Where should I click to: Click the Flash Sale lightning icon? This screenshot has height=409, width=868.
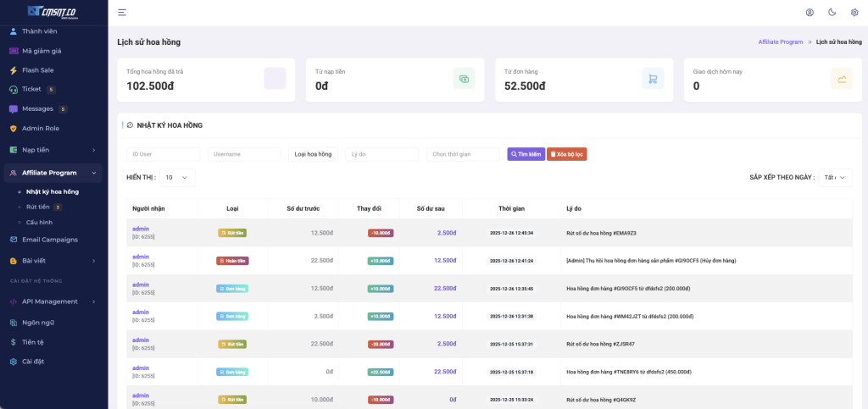point(14,70)
